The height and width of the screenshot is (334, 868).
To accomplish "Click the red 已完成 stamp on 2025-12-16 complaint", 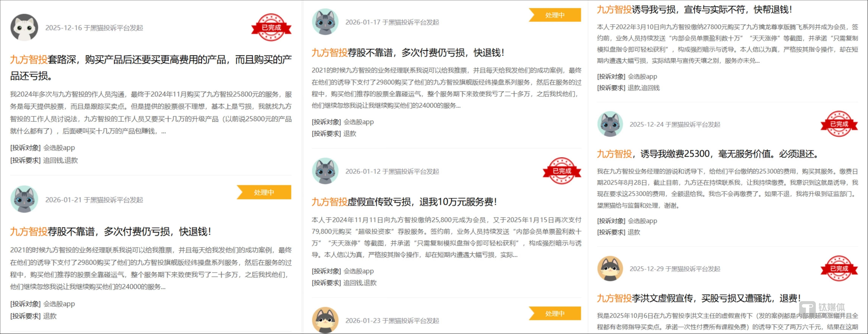I will (x=271, y=27).
